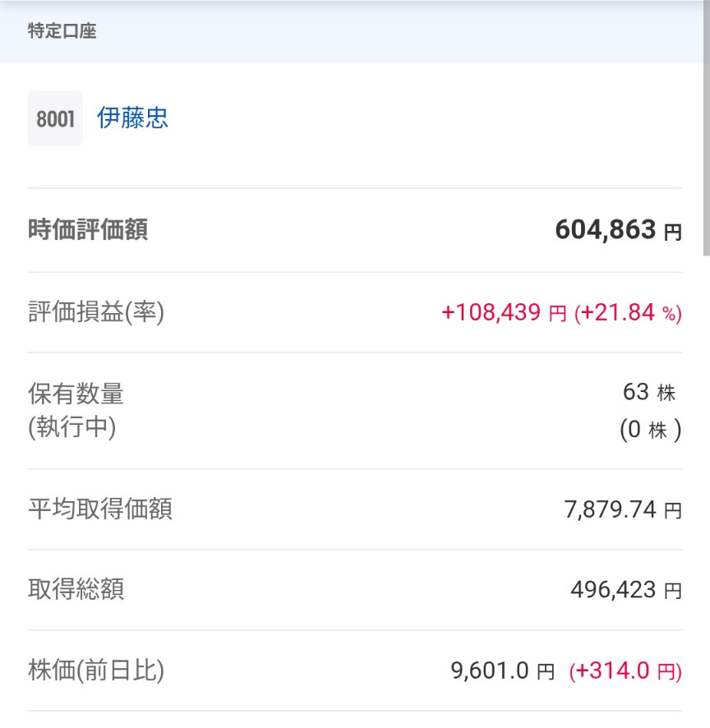The width and height of the screenshot is (710, 728).
Task: Click the 7,879.74 円 average cost value
Action: coord(622,509)
